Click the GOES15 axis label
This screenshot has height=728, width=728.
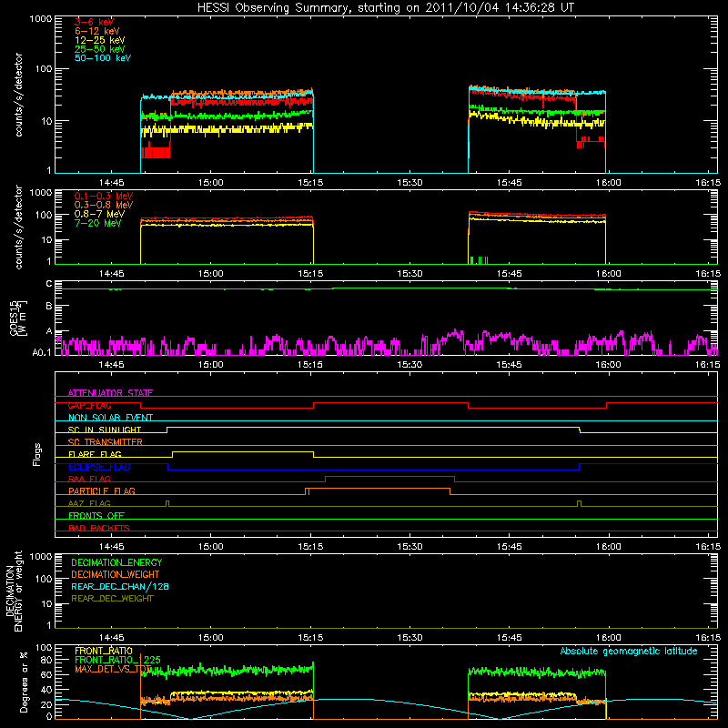point(15,318)
